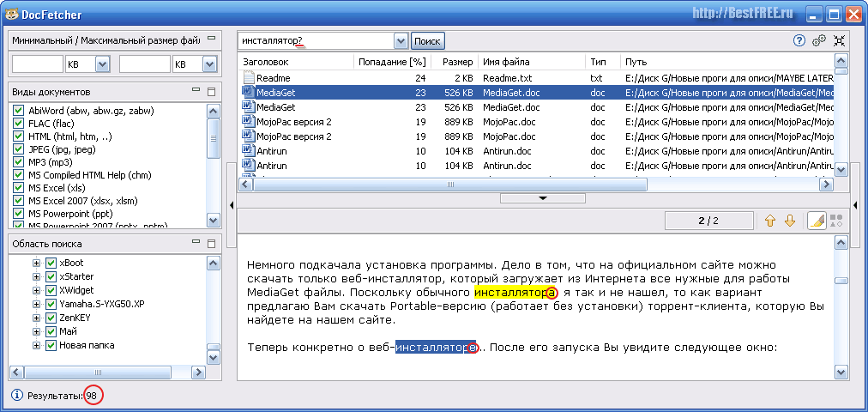Click the Поиск search button
This screenshot has width=868, height=412.
click(426, 41)
